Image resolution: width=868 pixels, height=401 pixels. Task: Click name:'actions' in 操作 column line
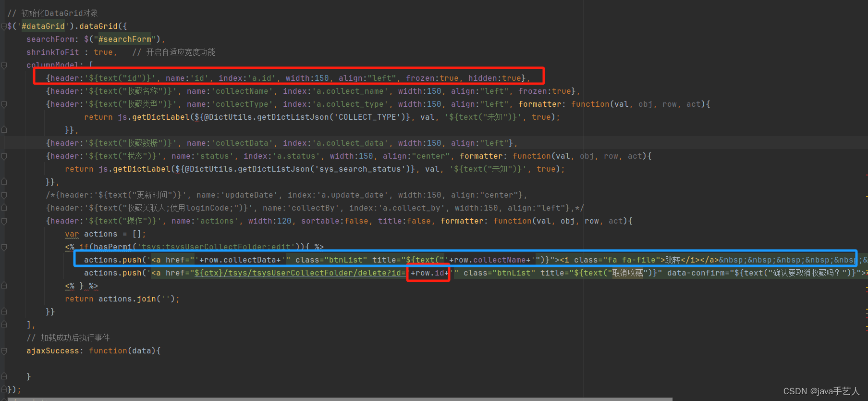coord(205,221)
